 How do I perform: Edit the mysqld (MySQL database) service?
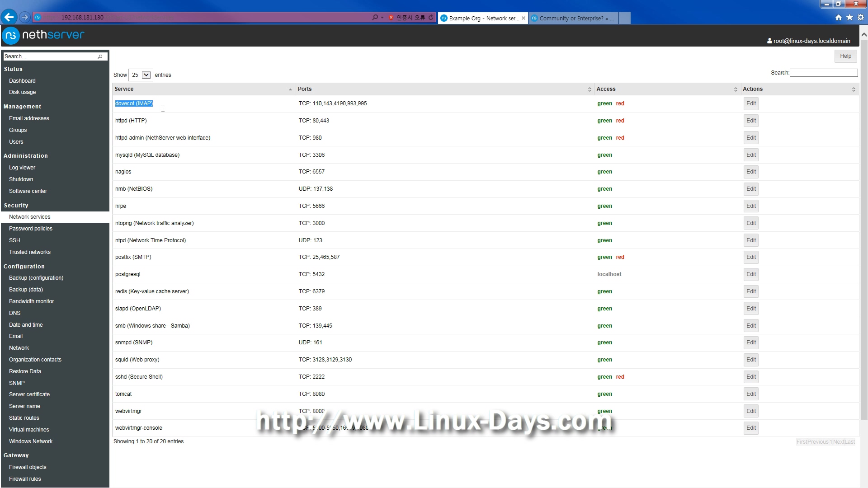(751, 155)
